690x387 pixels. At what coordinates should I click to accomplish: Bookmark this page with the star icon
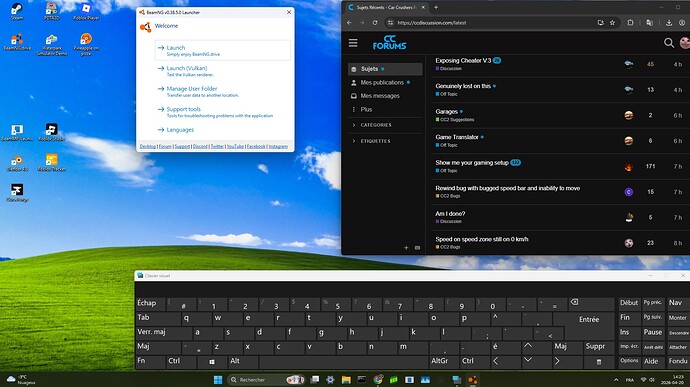coord(612,22)
